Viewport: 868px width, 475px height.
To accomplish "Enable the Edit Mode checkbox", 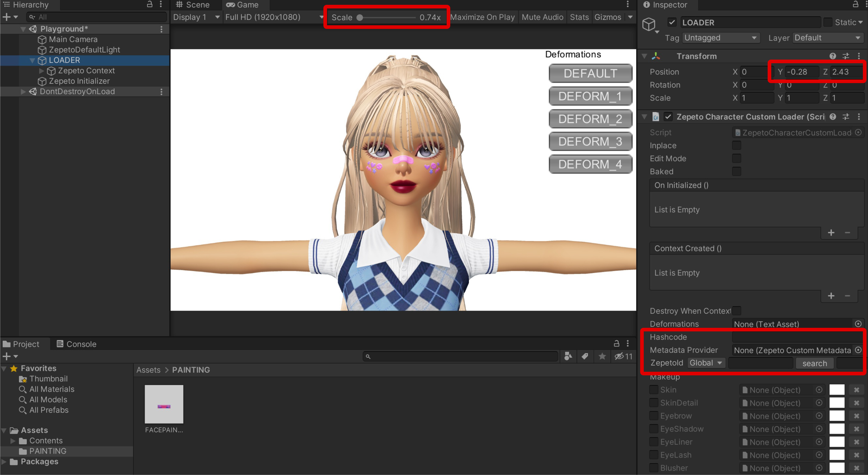I will (737, 159).
